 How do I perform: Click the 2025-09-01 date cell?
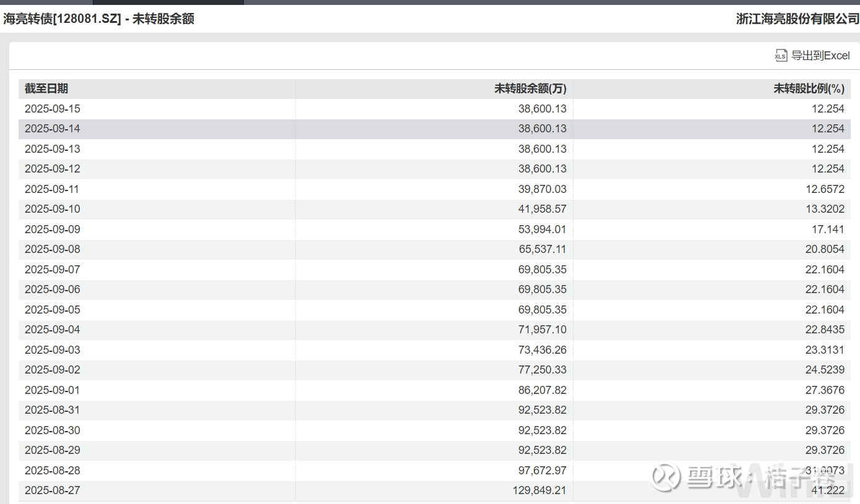(x=53, y=390)
